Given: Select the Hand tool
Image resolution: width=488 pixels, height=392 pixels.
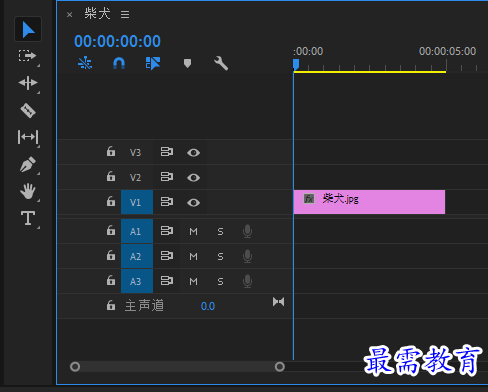Looking at the screenshot, I should pos(28,191).
